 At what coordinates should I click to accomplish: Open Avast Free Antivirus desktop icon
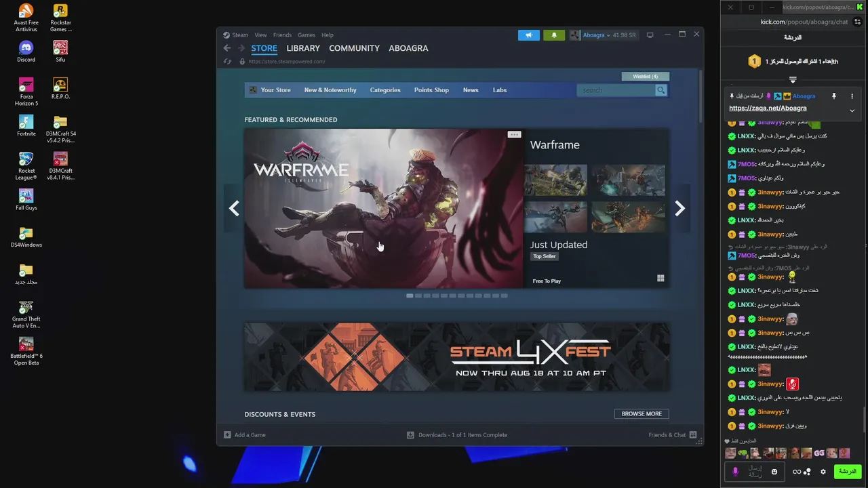(26, 18)
